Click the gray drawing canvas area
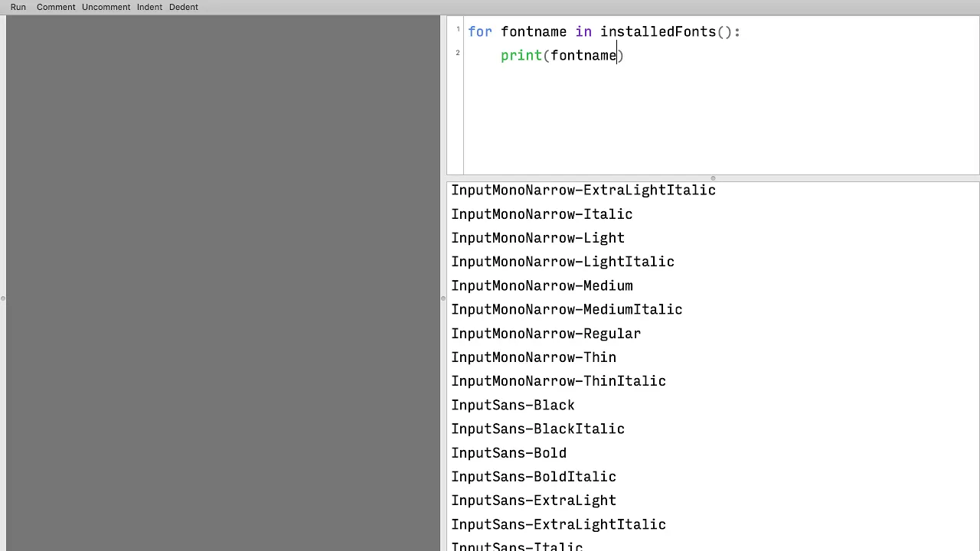 (x=223, y=283)
